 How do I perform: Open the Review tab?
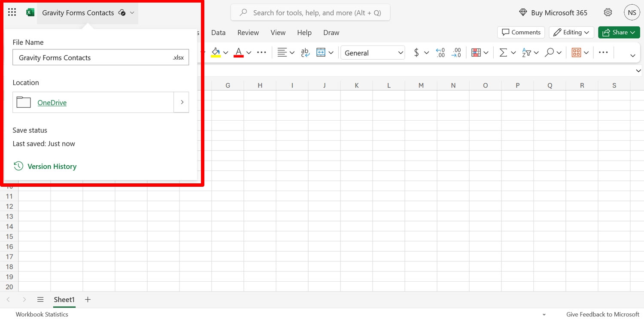pos(248,33)
